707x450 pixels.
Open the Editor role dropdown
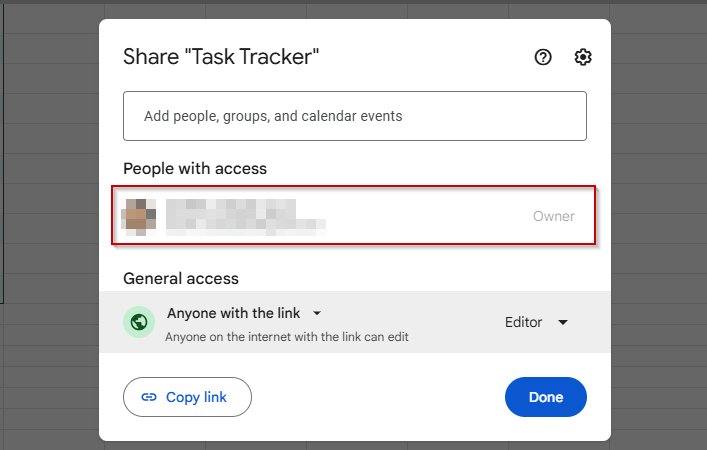pyautogui.click(x=536, y=322)
